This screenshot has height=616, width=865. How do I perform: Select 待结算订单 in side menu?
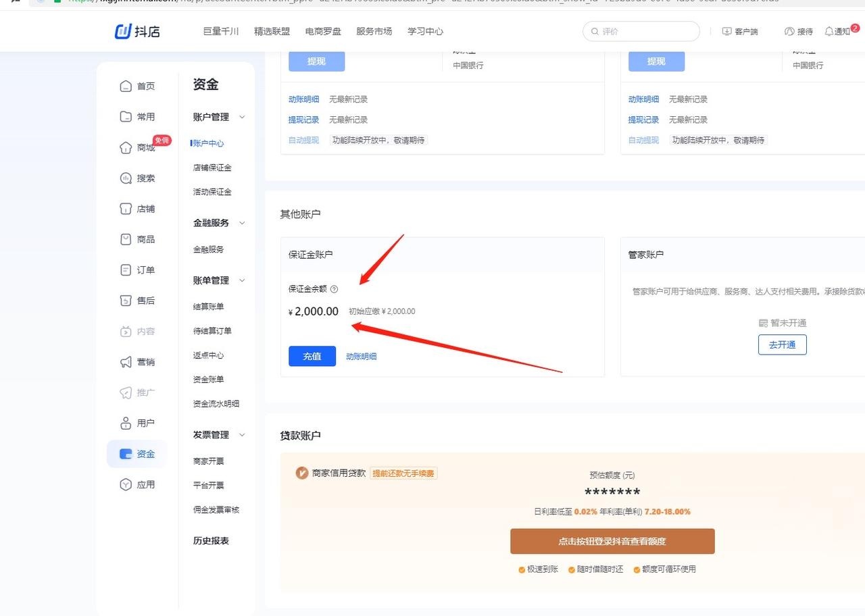(212, 331)
